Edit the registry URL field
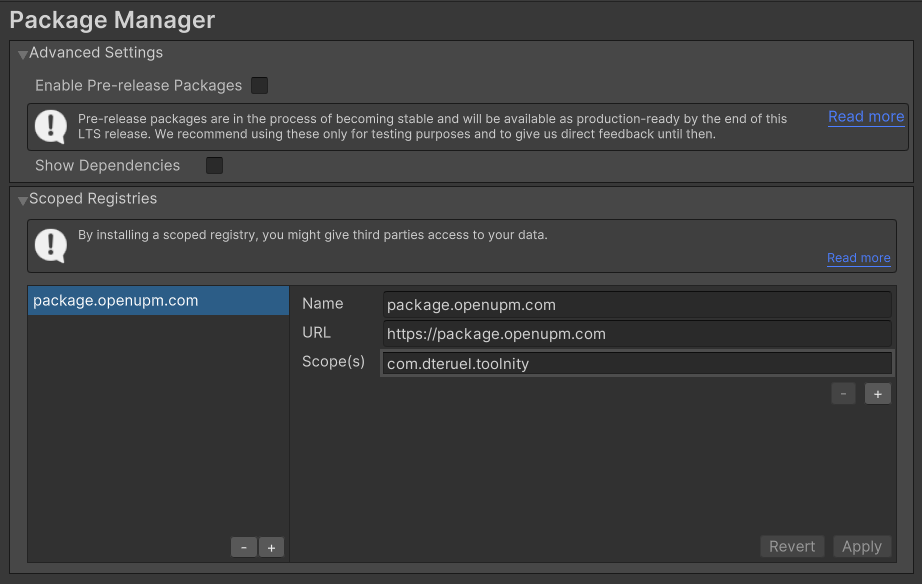Viewport: 922px width, 584px height. coord(637,333)
